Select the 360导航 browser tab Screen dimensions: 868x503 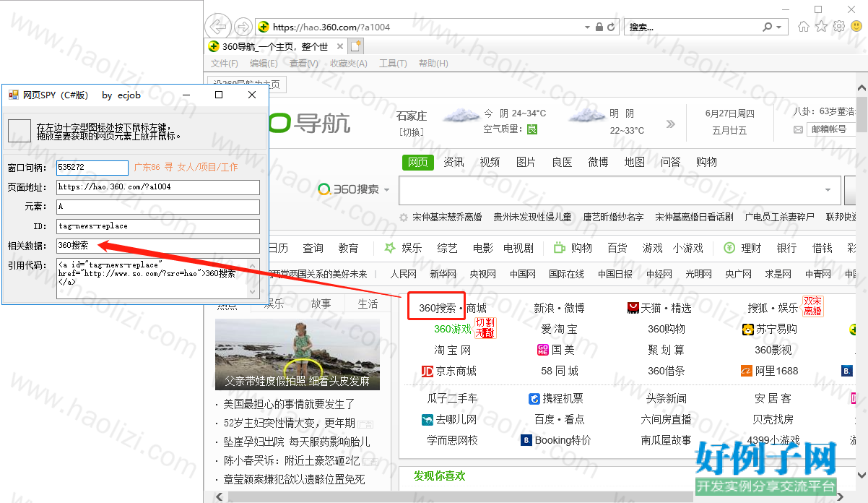pos(274,47)
